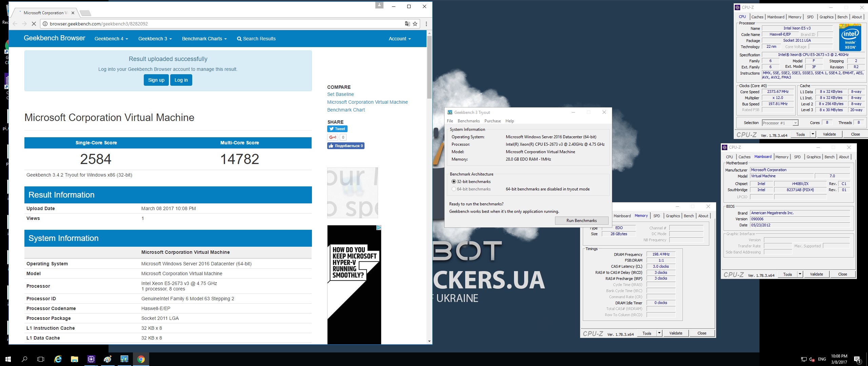Screen dimensions: 868x366
Task: Click the volume icon in system tray
Action: [812, 359]
